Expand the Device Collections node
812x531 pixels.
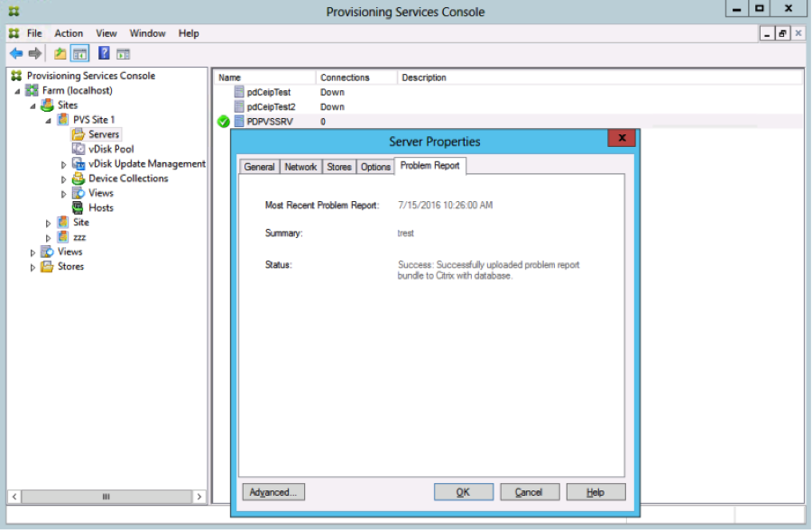(64, 179)
